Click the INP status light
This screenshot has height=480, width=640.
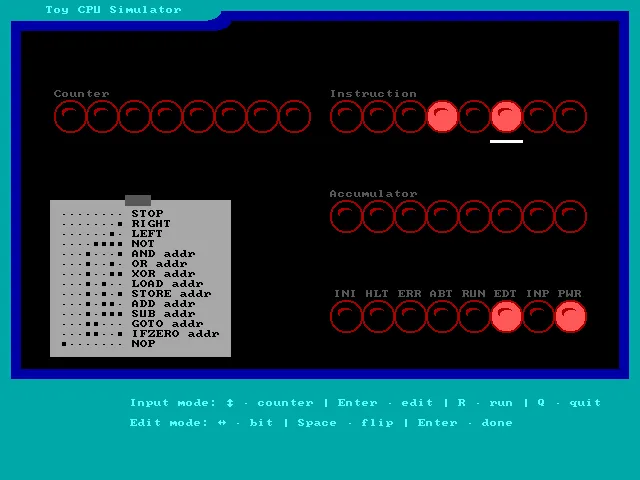[x=538, y=317]
